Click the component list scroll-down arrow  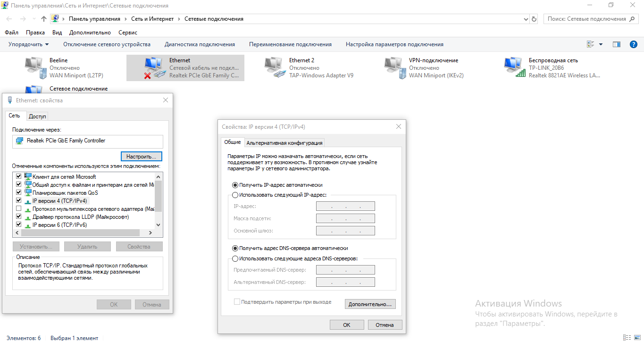coord(158,225)
